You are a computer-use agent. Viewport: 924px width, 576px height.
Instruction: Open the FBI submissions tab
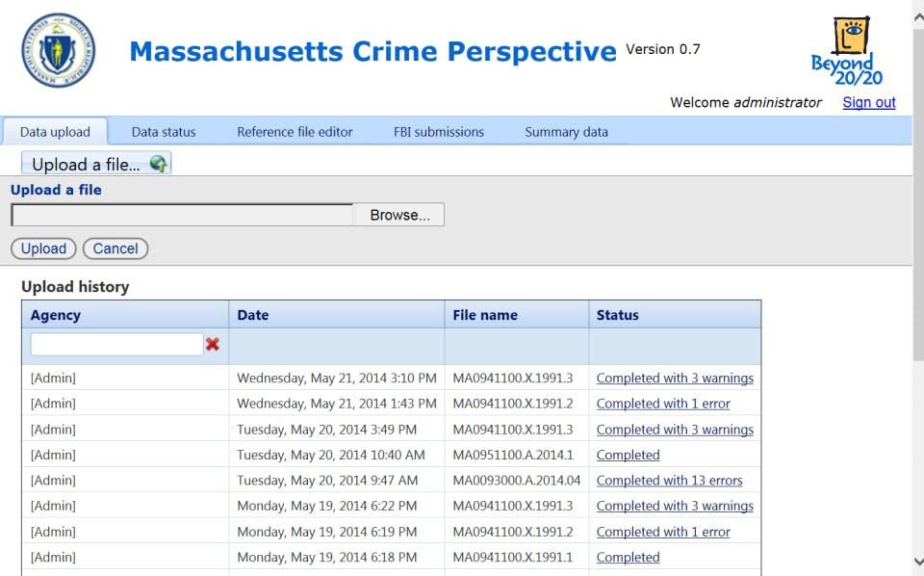[439, 132]
